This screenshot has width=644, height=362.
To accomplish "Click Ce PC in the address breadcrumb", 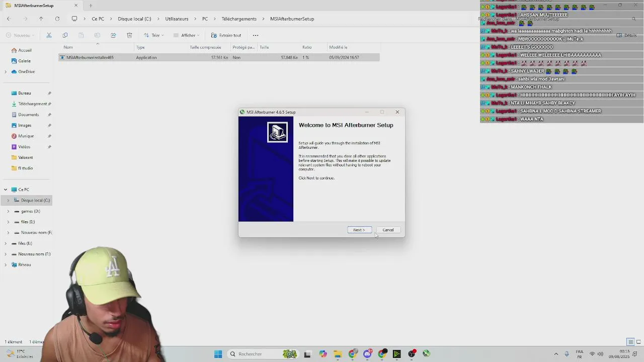I will coord(98,19).
